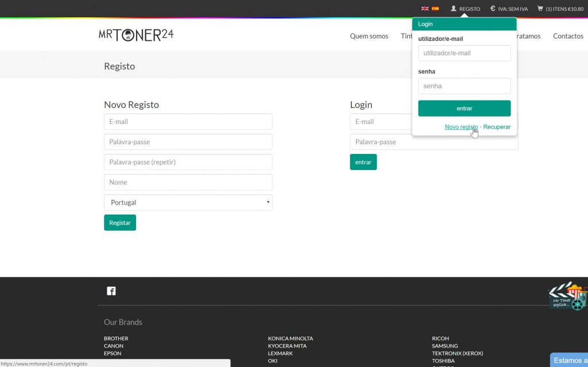Focus the utilizador/e-mail popup field
588x367 pixels.
click(x=464, y=53)
